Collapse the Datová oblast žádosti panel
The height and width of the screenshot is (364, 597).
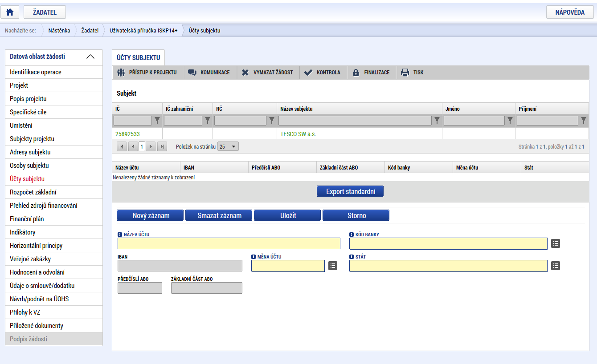pos(90,57)
